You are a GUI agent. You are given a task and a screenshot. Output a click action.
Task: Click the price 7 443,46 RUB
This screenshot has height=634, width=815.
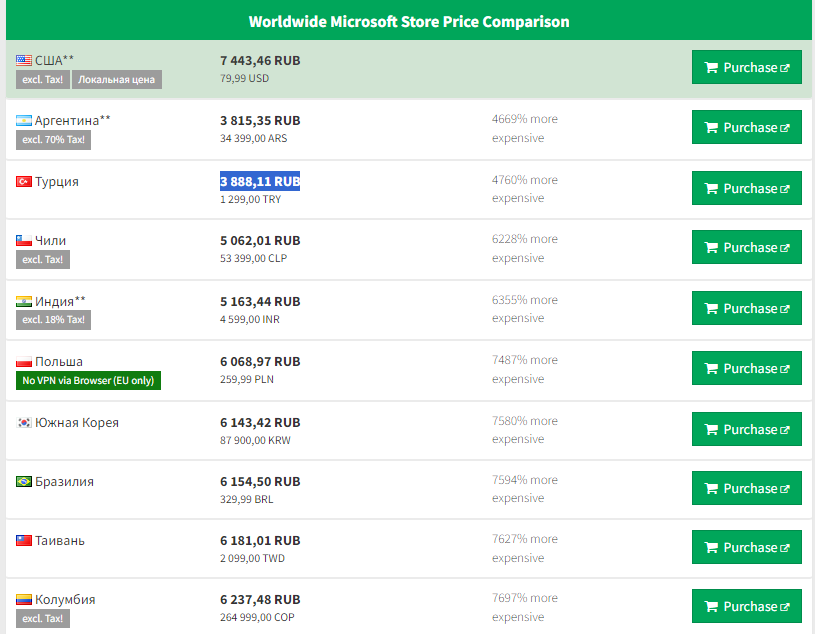pos(260,61)
